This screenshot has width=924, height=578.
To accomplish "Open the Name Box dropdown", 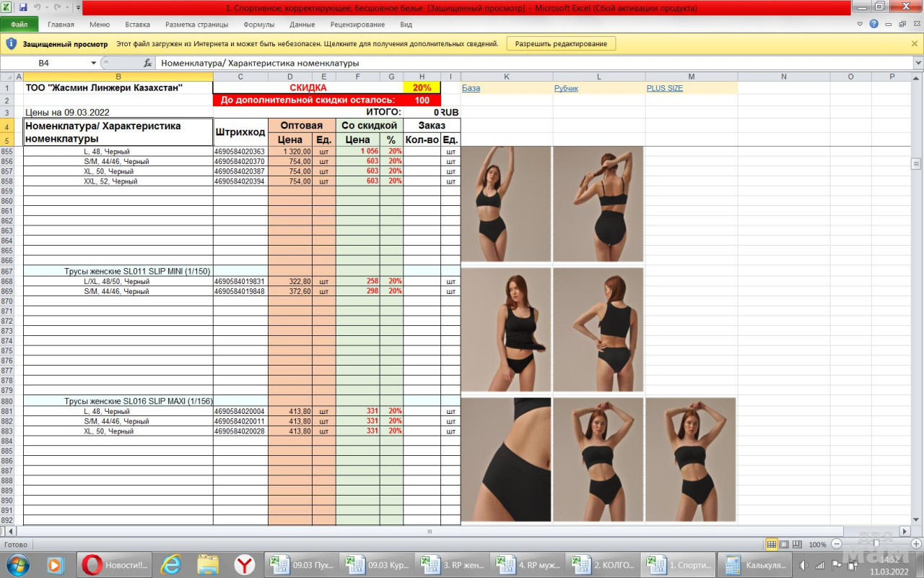I will pos(94,63).
